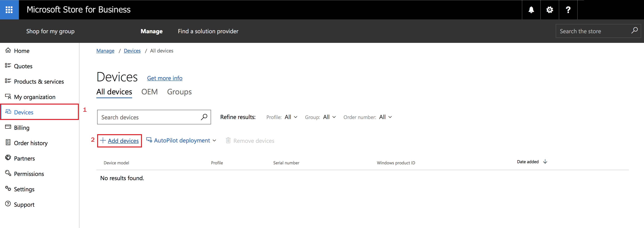Expand the Group filter dropdown

coord(329,117)
